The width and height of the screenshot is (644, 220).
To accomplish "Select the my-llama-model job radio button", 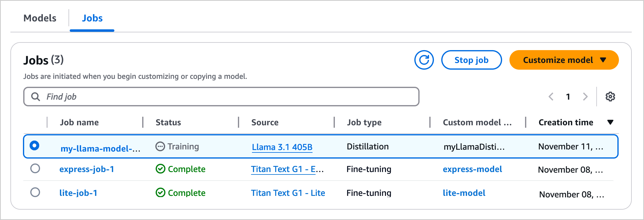I will tap(35, 145).
